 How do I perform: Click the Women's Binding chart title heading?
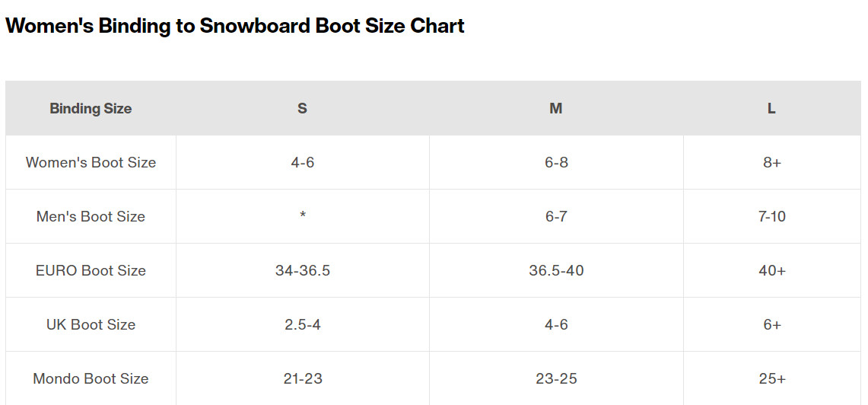click(x=235, y=25)
